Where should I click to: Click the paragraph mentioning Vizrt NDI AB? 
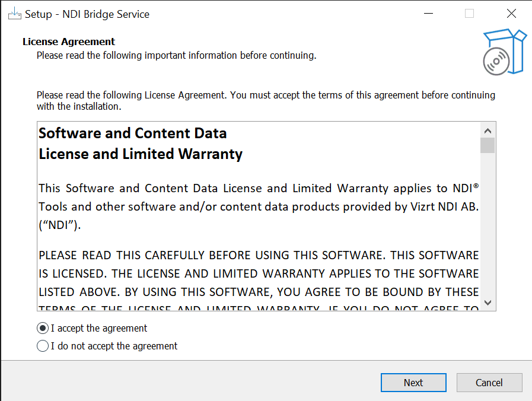pos(259,206)
